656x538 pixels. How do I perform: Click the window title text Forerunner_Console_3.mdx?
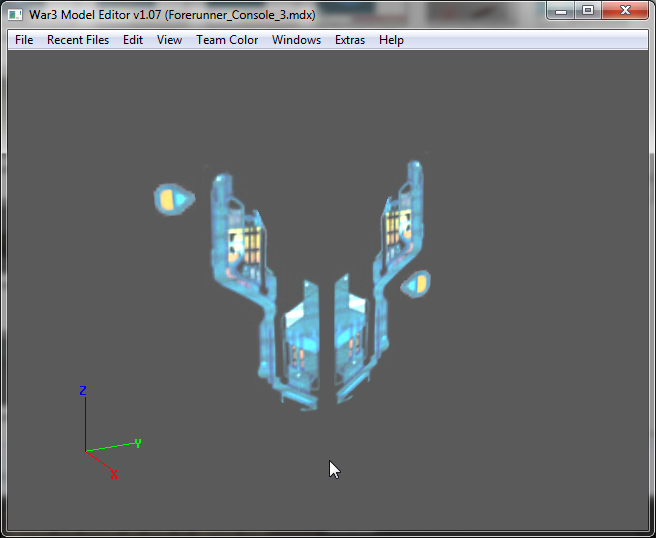click(x=241, y=15)
